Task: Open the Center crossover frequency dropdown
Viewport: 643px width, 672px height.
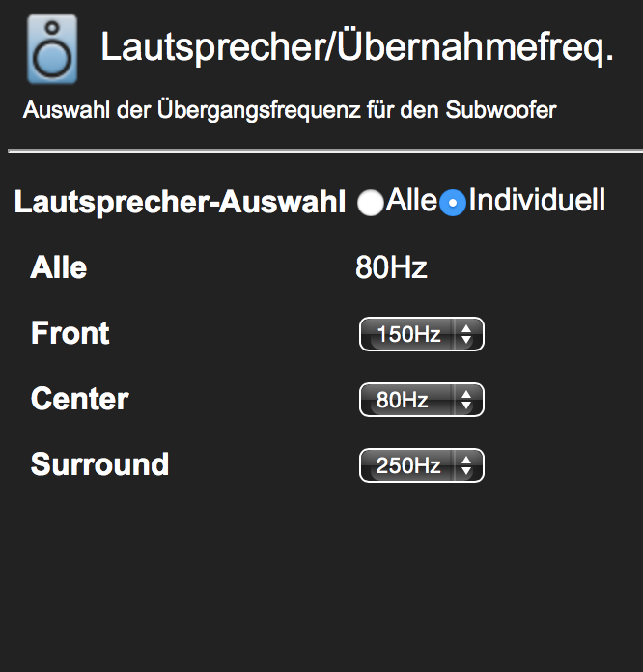Action: point(421,400)
